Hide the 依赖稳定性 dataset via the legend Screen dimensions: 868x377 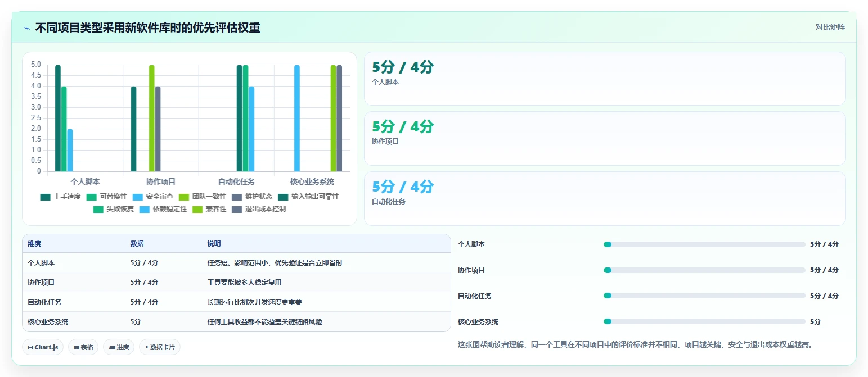[x=163, y=210]
